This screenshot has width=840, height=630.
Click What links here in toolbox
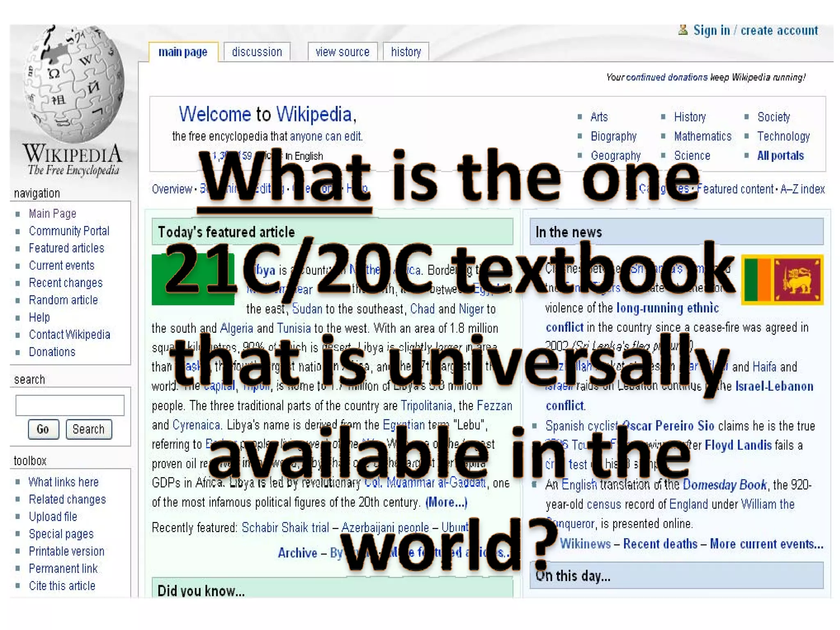tap(64, 482)
